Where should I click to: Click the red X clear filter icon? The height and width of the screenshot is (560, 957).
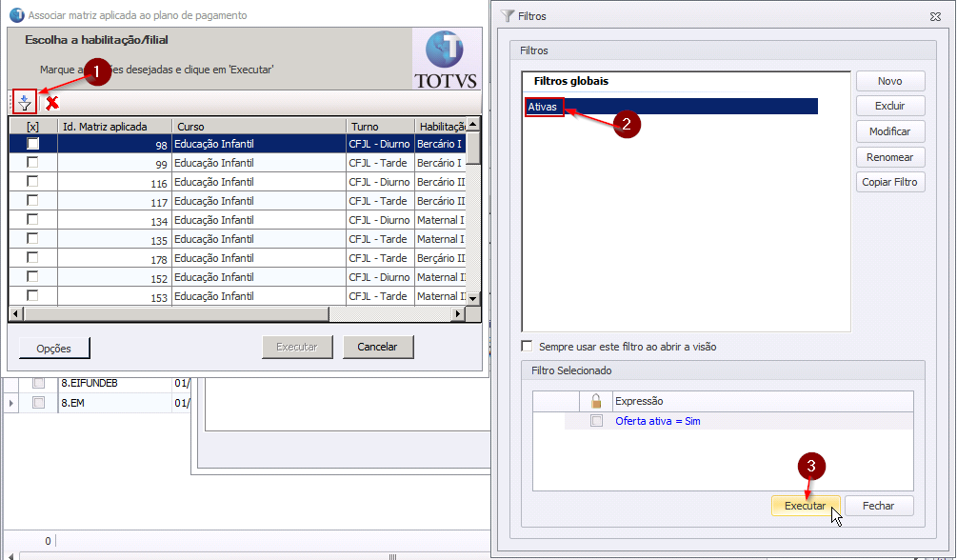tap(52, 103)
